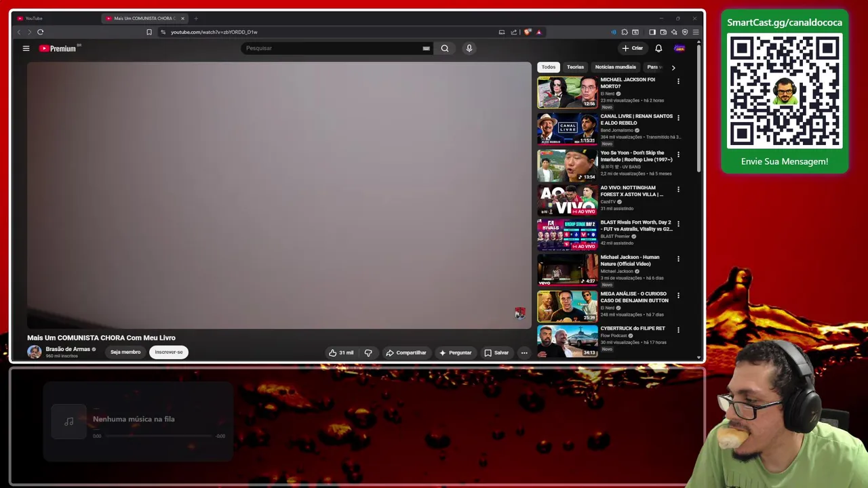Screen dimensions: 868x488
Task: Bookmark this page icon in address bar
Action: coord(149,32)
